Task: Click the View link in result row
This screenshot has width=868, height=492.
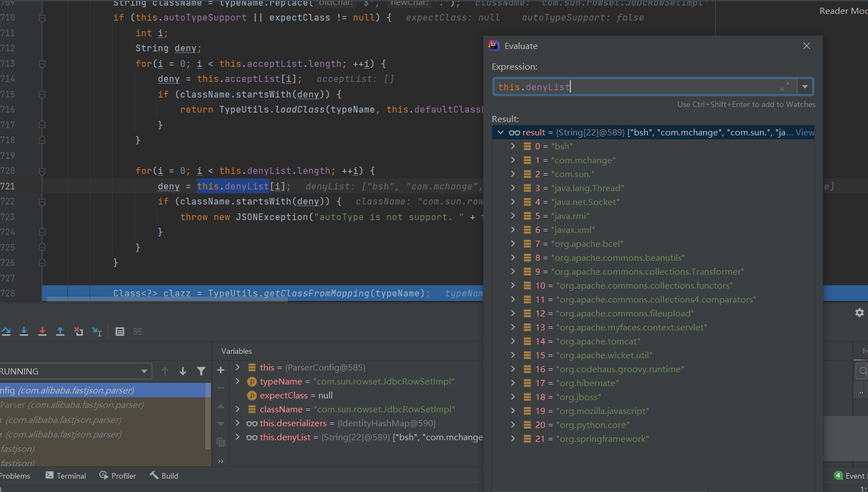Action: click(804, 132)
